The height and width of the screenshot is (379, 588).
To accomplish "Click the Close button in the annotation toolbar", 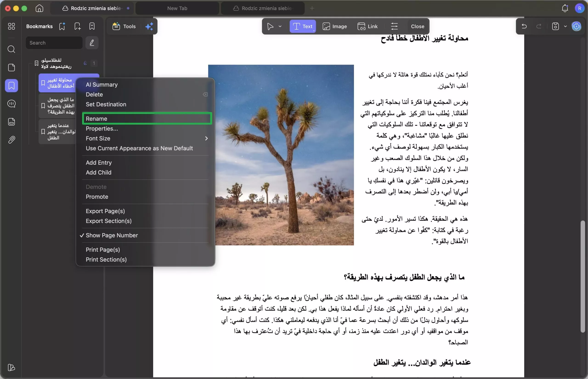I will click(417, 26).
